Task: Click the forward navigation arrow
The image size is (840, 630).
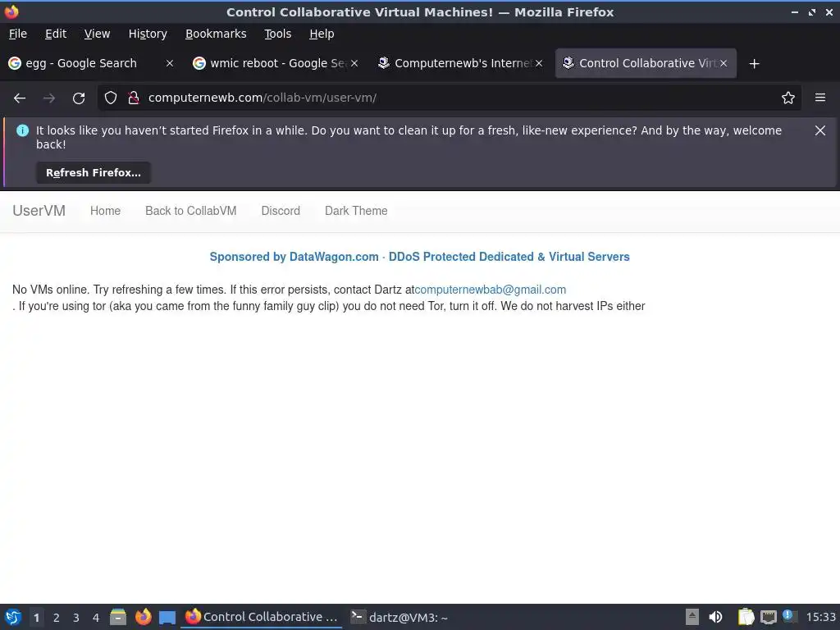Action: [x=49, y=98]
